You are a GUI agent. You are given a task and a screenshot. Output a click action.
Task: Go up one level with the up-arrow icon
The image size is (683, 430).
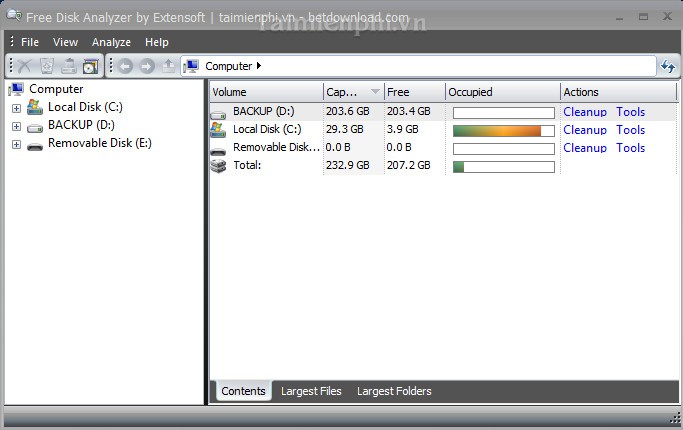click(x=168, y=66)
